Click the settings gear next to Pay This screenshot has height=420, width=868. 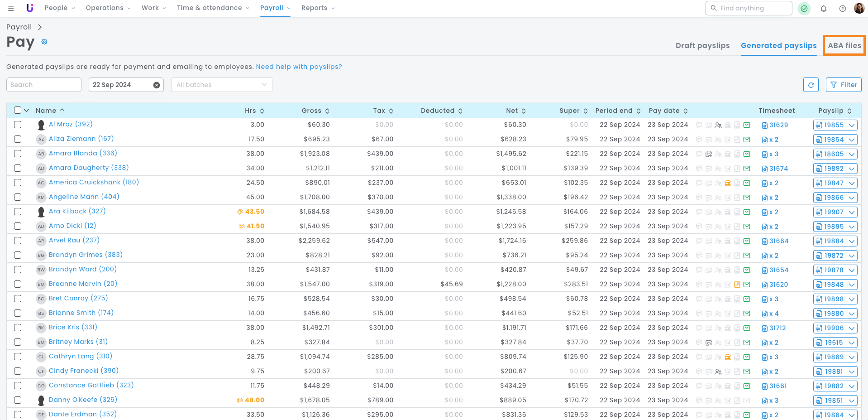44,42
